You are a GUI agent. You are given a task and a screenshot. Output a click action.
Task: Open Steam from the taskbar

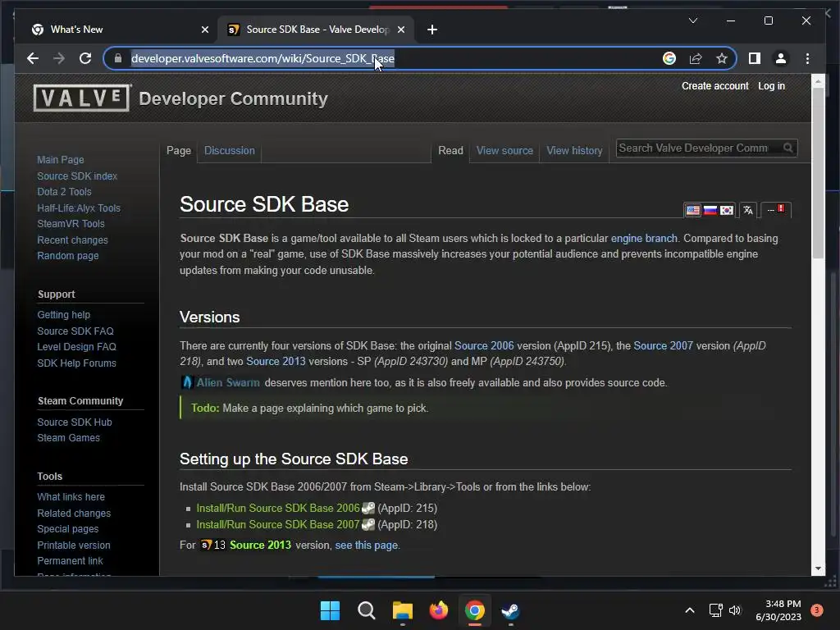click(510, 610)
